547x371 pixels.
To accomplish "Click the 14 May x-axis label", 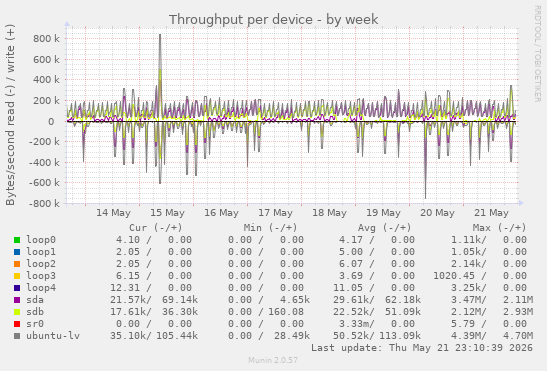I will [113, 213].
